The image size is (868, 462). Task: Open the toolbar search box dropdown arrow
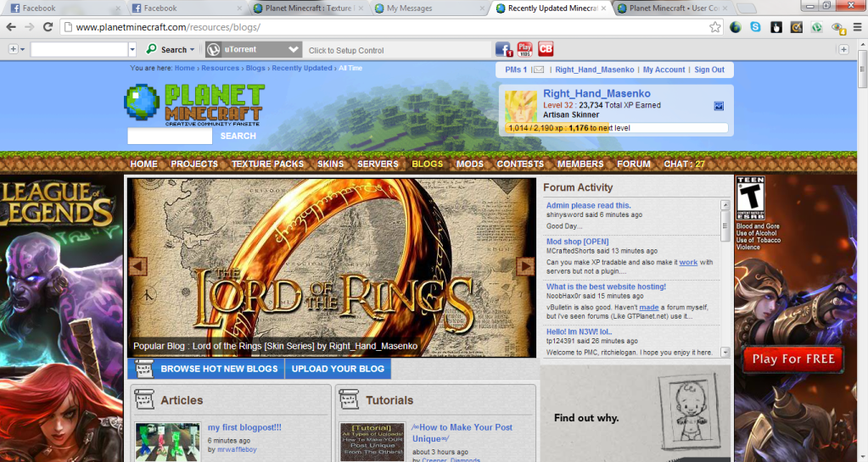132,50
